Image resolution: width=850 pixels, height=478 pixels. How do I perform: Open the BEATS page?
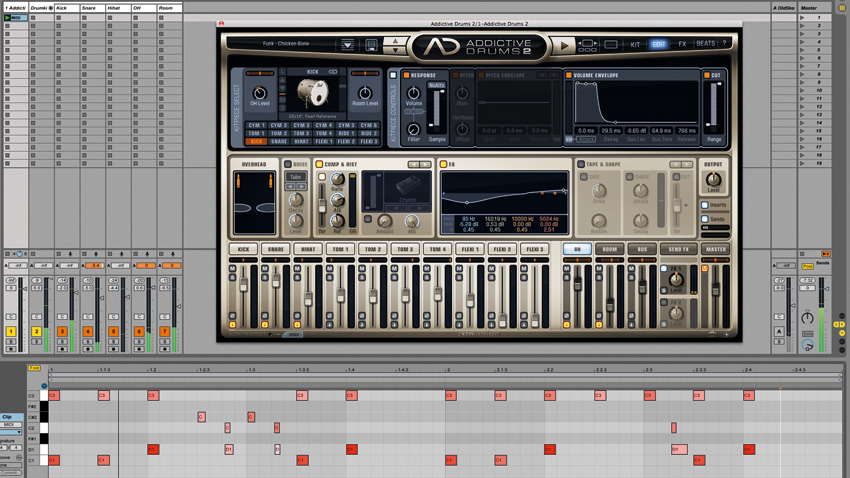click(705, 43)
